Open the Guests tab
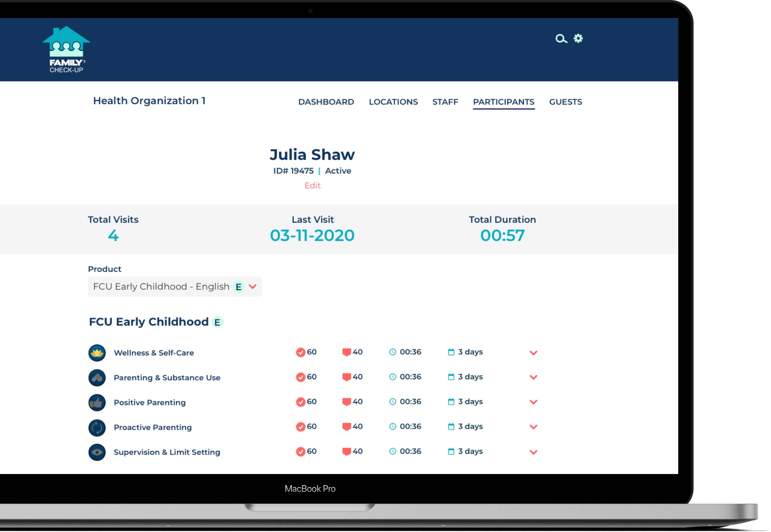 566,102
